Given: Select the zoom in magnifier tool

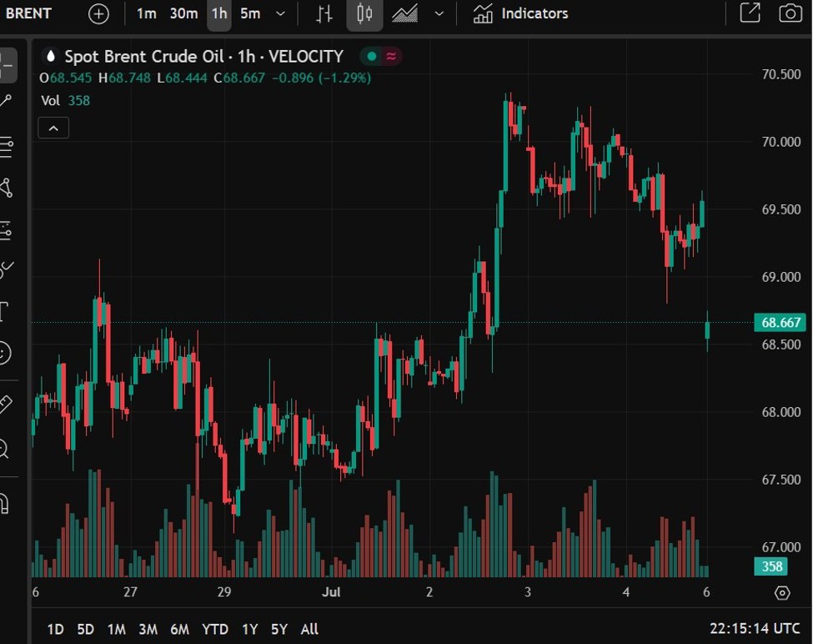Looking at the screenshot, I should tap(4, 449).
